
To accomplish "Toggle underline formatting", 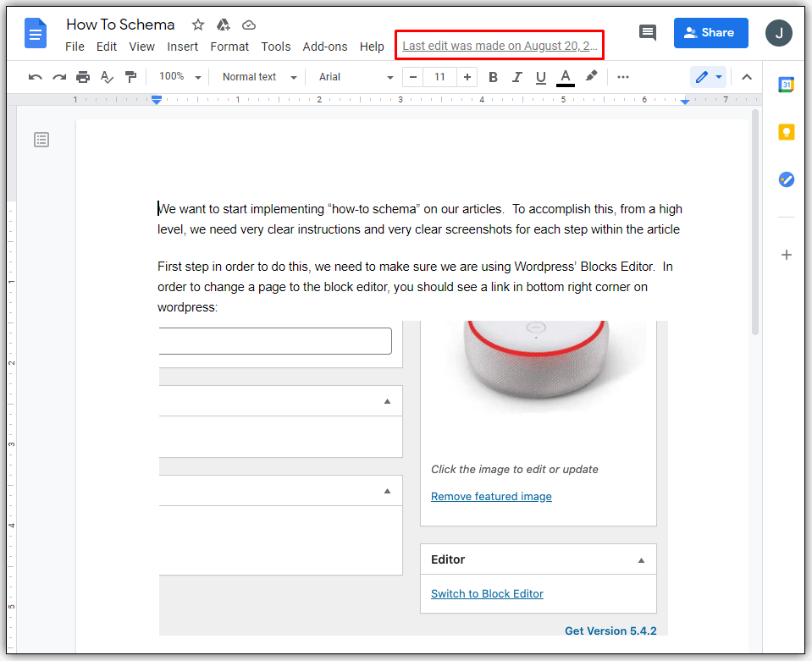I will 541,77.
